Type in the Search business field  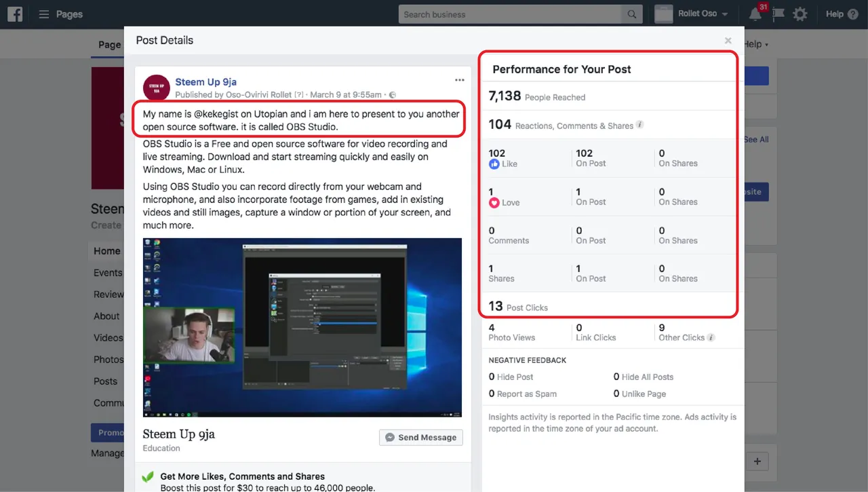tap(510, 14)
